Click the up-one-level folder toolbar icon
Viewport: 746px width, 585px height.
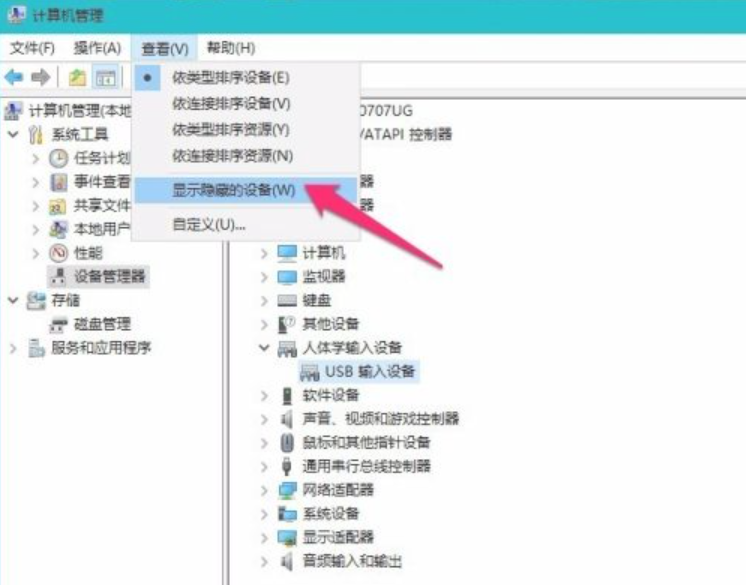click(x=77, y=78)
